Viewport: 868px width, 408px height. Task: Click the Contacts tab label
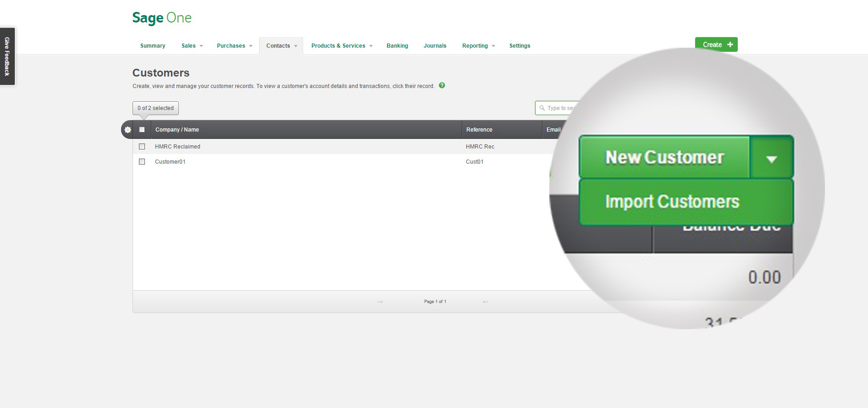coord(278,46)
